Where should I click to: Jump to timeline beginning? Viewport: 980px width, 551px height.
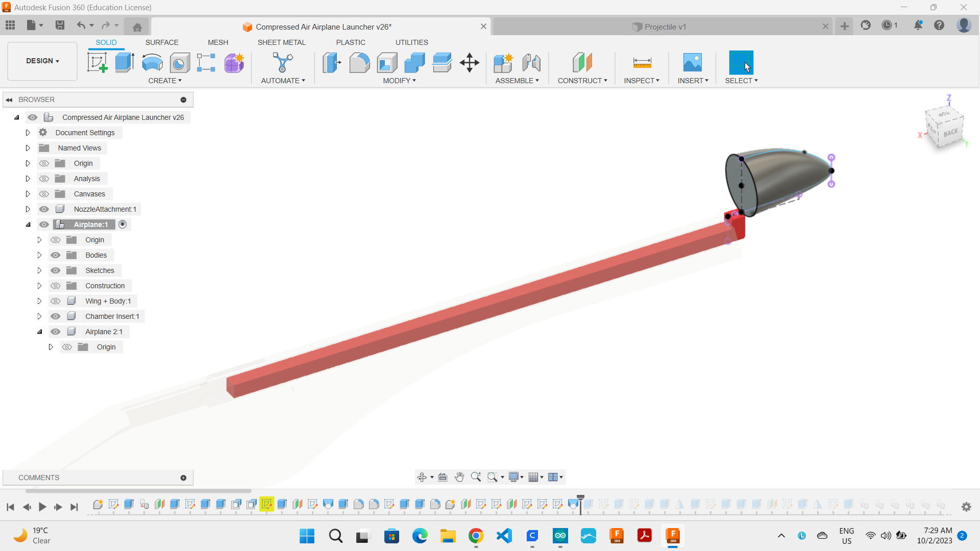(10, 507)
